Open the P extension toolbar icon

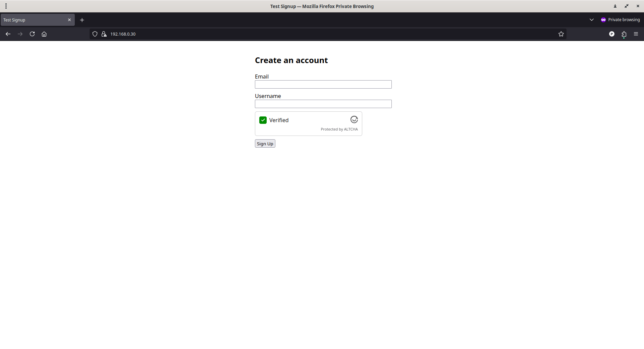tap(612, 34)
